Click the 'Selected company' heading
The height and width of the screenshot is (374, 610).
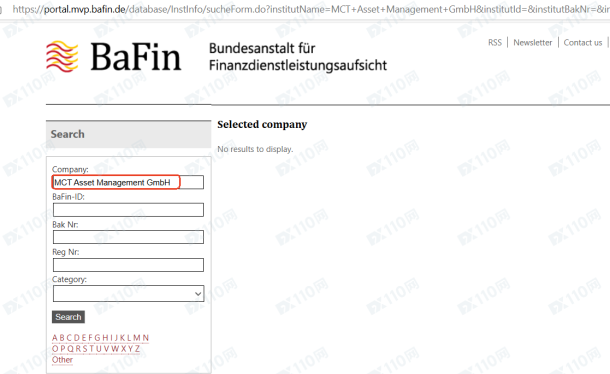tap(262, 125)
